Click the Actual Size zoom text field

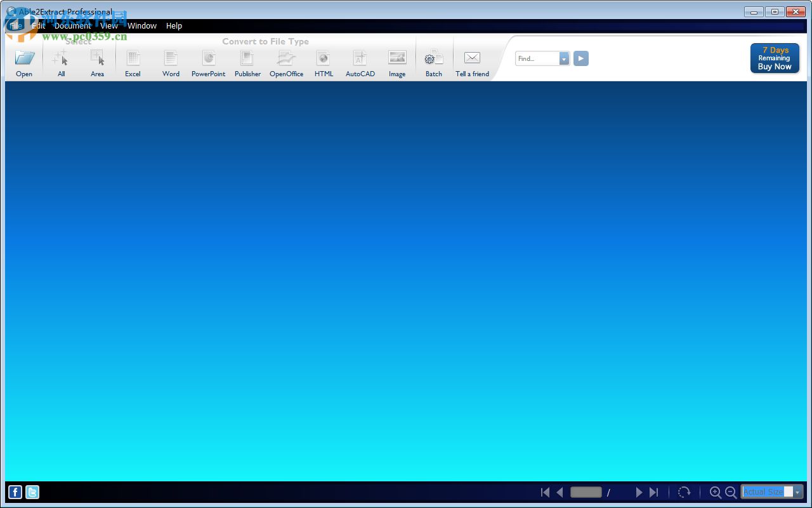pos(768,492)
